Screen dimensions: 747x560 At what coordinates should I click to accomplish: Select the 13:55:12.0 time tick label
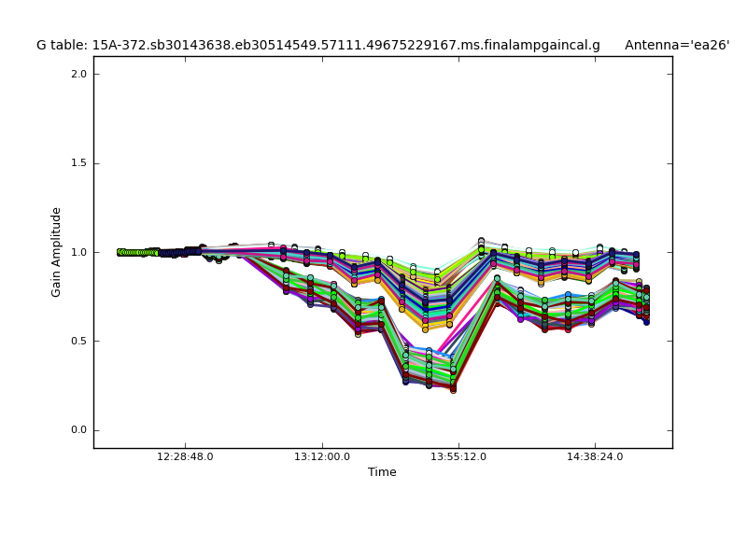458,457
